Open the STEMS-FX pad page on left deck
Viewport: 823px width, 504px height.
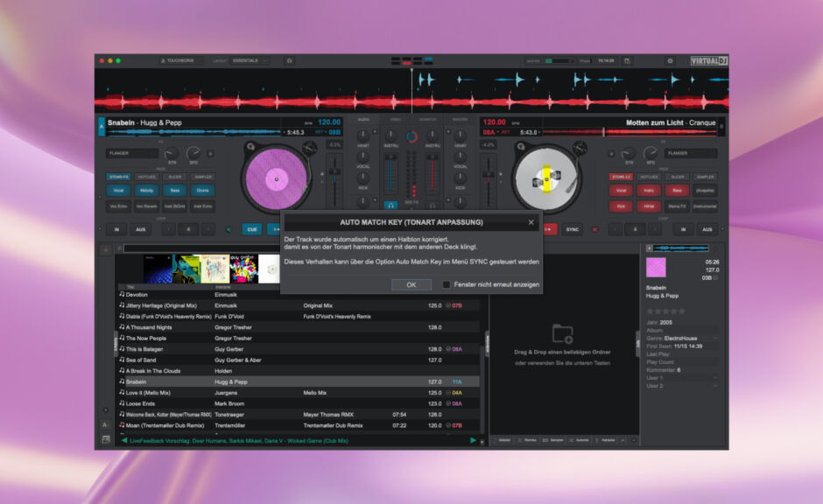[118, 177]
